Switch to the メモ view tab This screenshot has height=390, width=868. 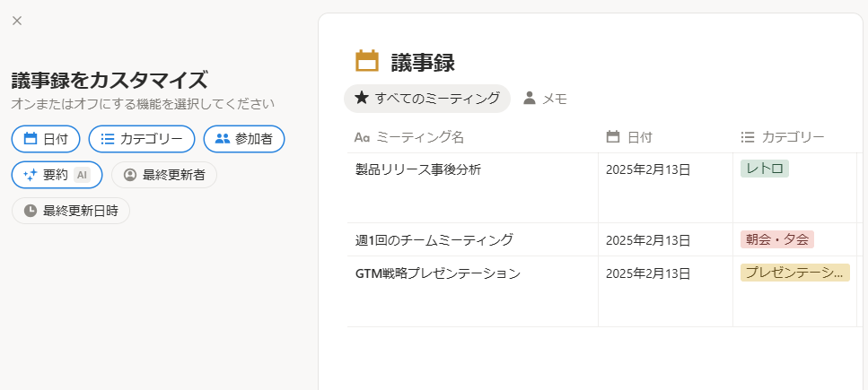click(x=546, y=99)
